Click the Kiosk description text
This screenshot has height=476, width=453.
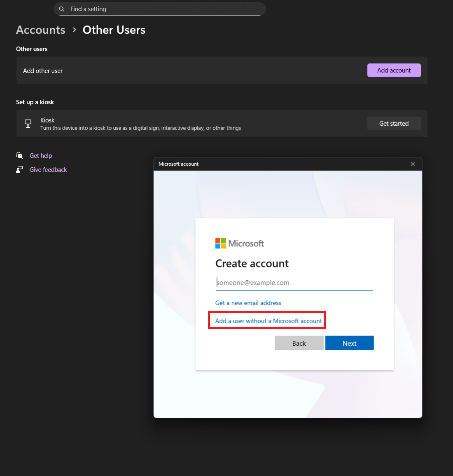click(140, 128)
